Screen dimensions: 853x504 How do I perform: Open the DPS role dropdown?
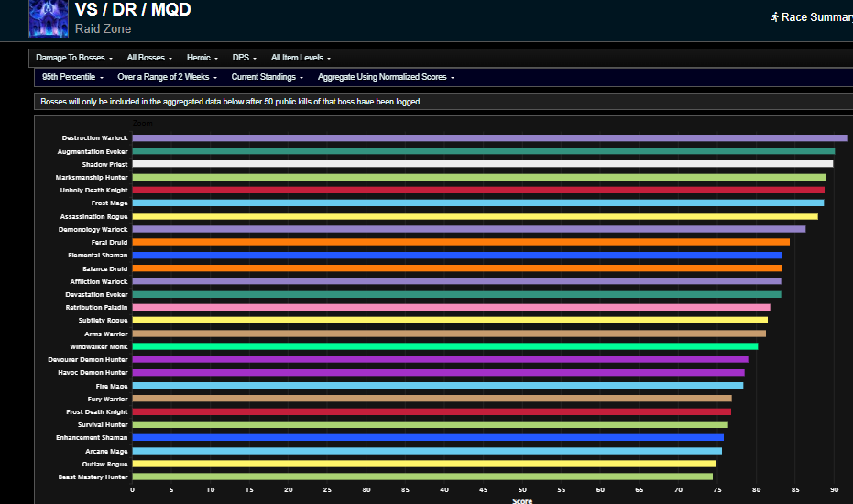click(245, 58)
